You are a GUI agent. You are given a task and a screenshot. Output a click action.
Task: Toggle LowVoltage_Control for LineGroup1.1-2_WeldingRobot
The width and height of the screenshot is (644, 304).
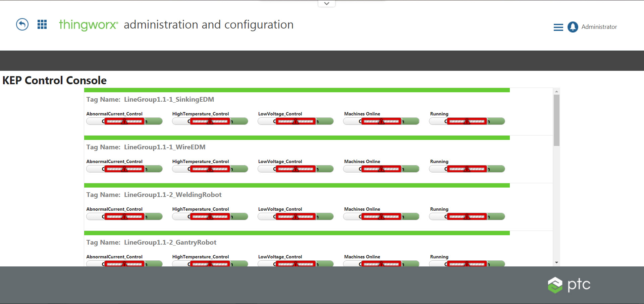[296, 216]
